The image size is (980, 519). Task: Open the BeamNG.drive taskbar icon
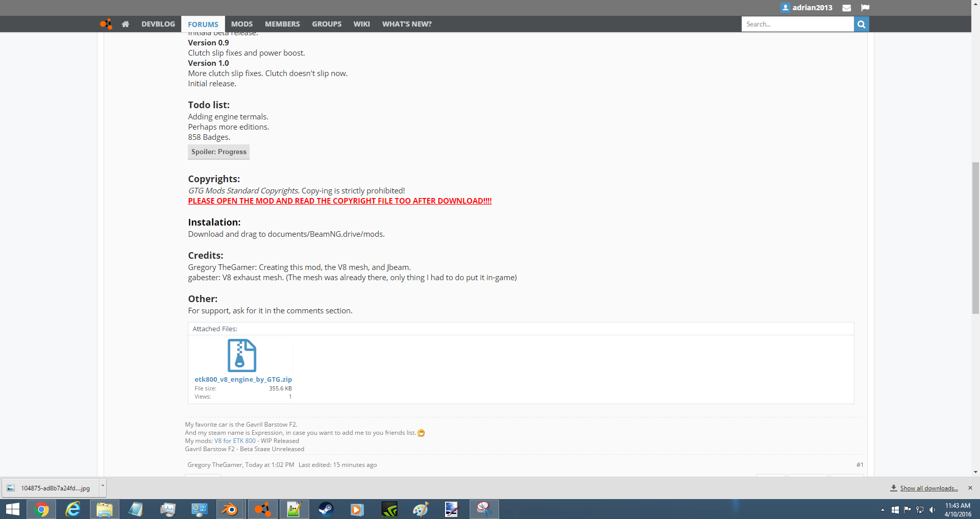pos(262,509)
